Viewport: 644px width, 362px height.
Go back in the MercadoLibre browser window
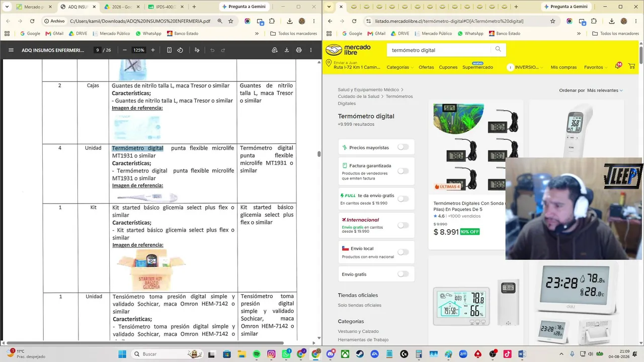pyautogui.click(x=330, y=21)
